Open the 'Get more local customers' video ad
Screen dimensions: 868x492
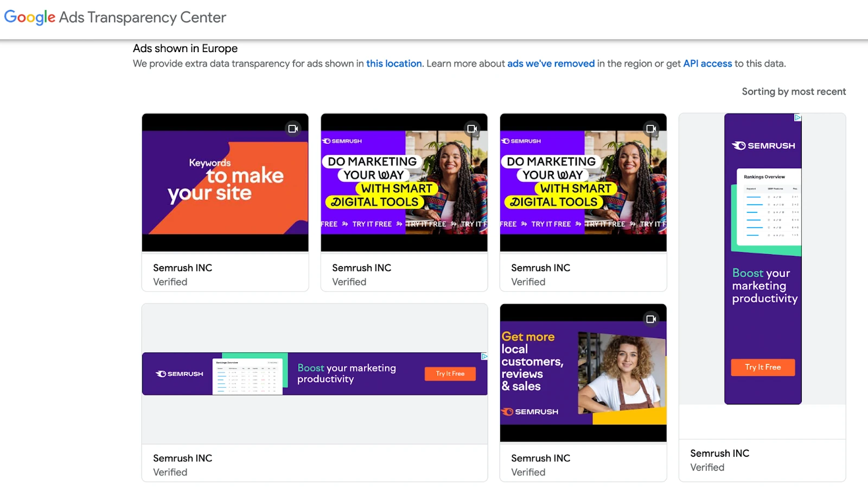coord(583,373)
